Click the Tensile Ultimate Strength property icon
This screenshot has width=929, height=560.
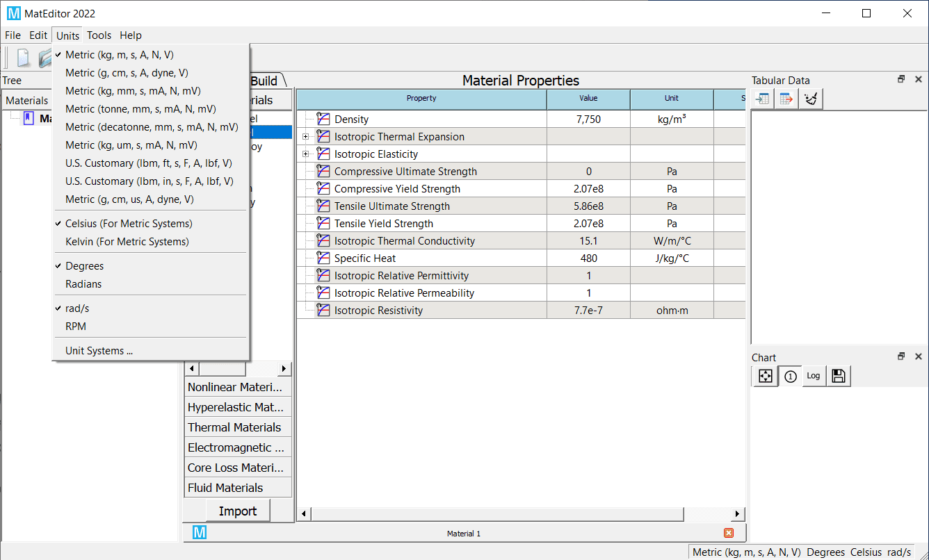point(323,206)
